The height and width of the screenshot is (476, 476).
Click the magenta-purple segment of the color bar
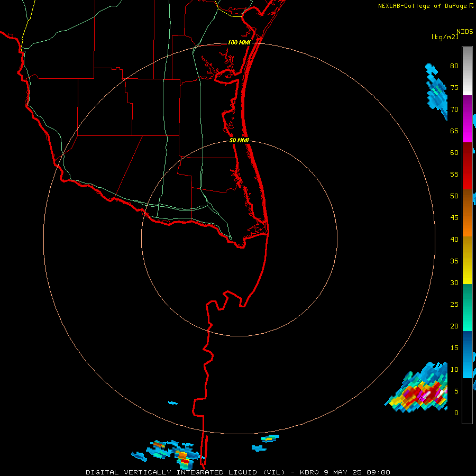[x=467, y=118]
